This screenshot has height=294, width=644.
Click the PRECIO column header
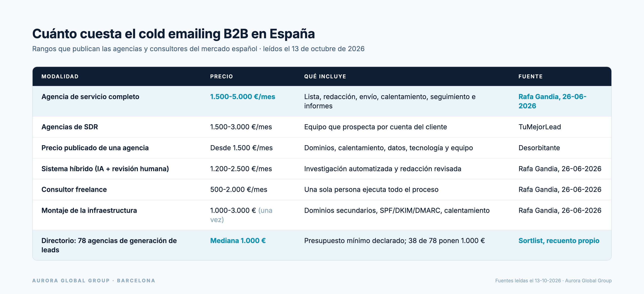tap(222, 77)
